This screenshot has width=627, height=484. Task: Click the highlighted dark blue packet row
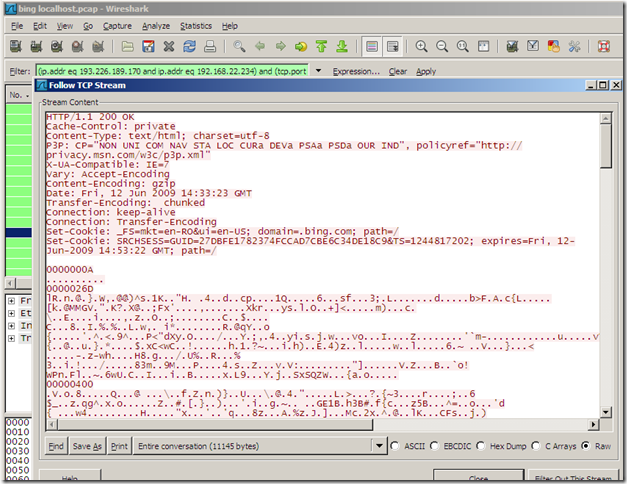point(19,233)
